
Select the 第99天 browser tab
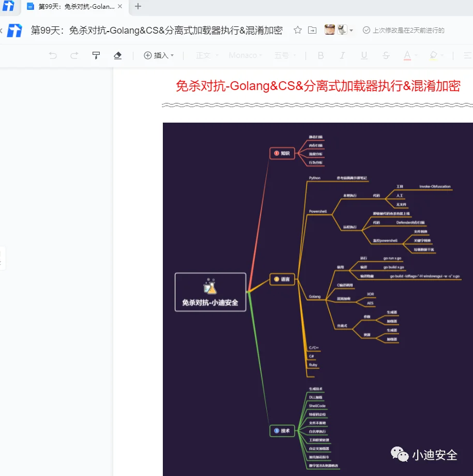pyautogui.click(x=74, y=6)
